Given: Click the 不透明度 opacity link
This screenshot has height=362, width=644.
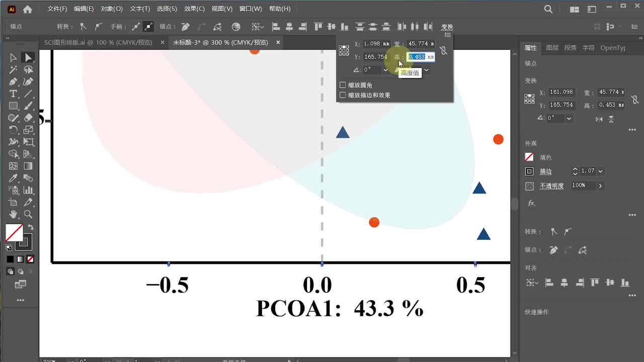Looking at the screenshot, I should [x=551, y=186].
